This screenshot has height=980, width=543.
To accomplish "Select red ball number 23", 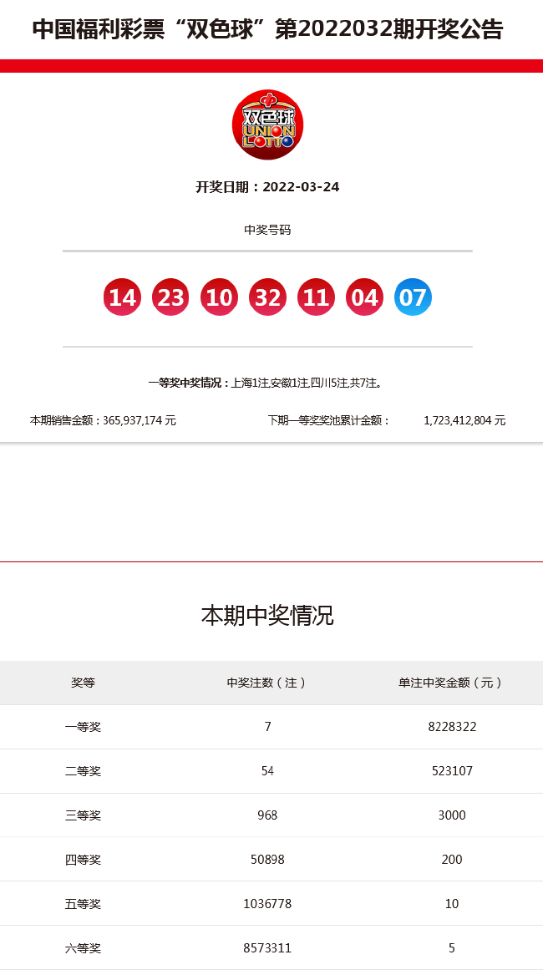I will point(170,297).
